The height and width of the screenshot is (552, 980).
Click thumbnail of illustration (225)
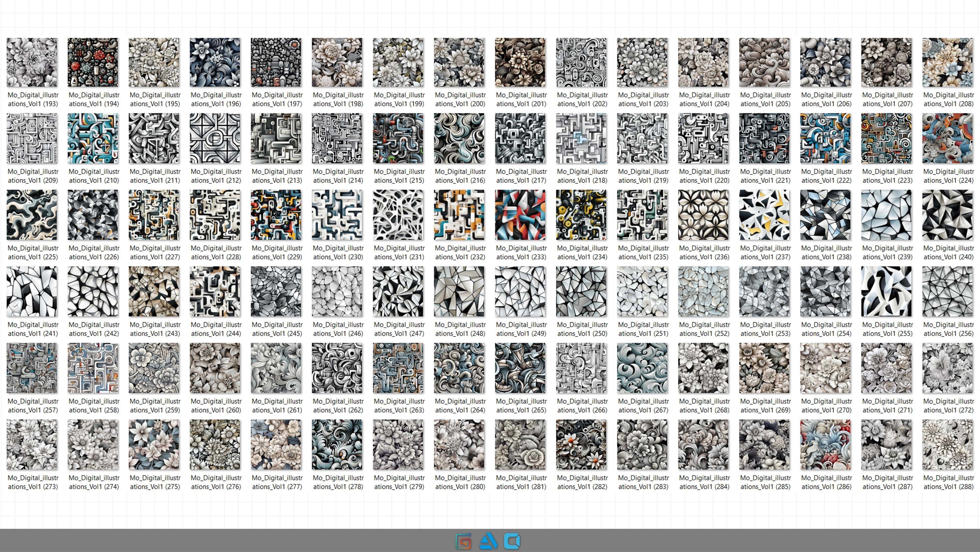pos(32,215)
